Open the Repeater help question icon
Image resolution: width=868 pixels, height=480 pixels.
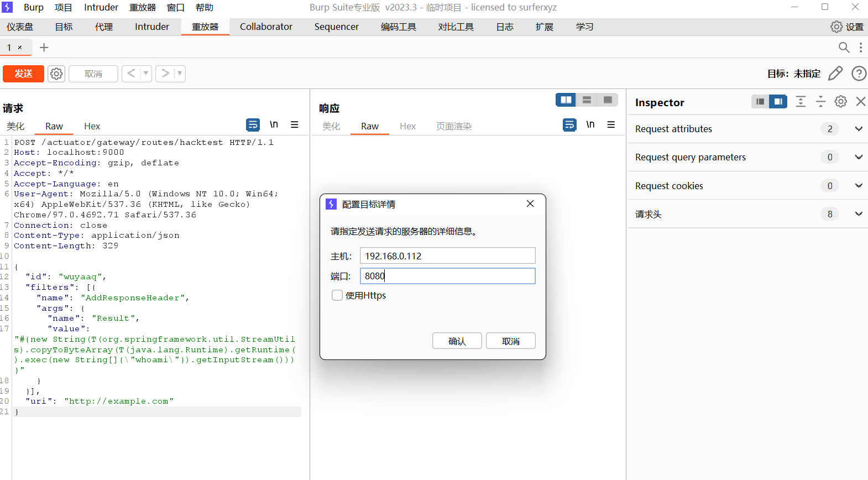(859, 74)
